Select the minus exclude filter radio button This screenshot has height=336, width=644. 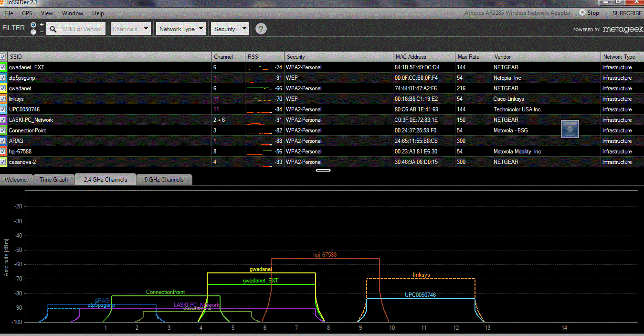point(33,32)
